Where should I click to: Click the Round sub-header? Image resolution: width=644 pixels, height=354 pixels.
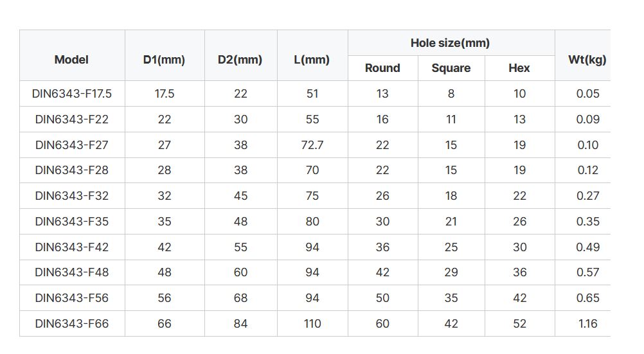pos(383,68)
